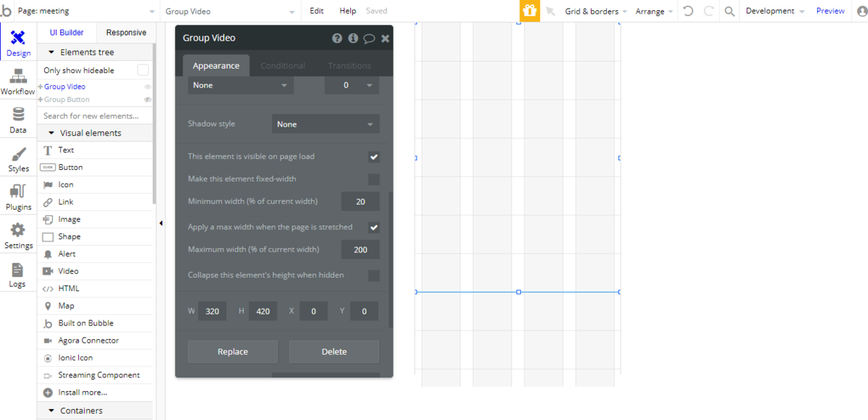Open the Design tab in sidebar
Viewport: 868px width, 420px height.
click(x=18, y=44)
